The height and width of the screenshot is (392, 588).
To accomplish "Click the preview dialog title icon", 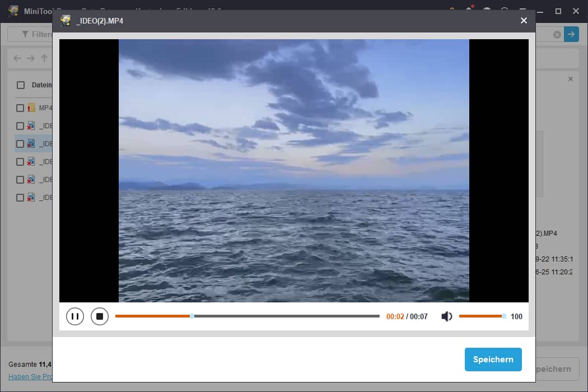I will click(x=66, y=21).
